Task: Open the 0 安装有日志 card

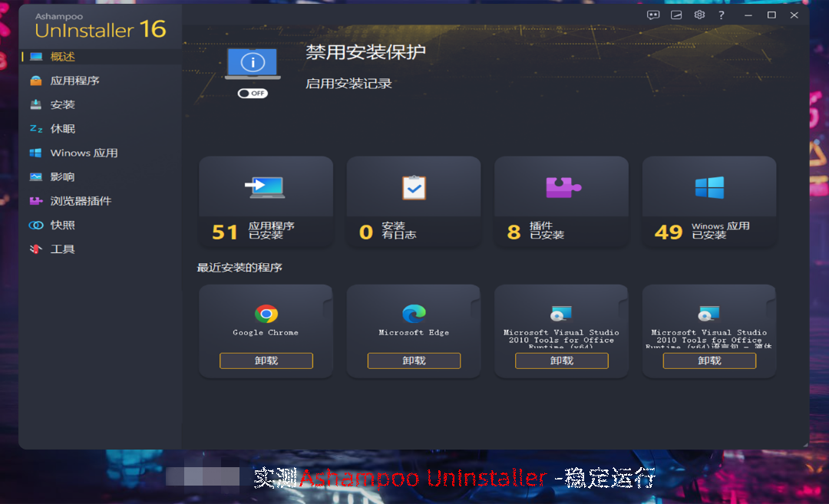Action: click(x=414, y=203)
